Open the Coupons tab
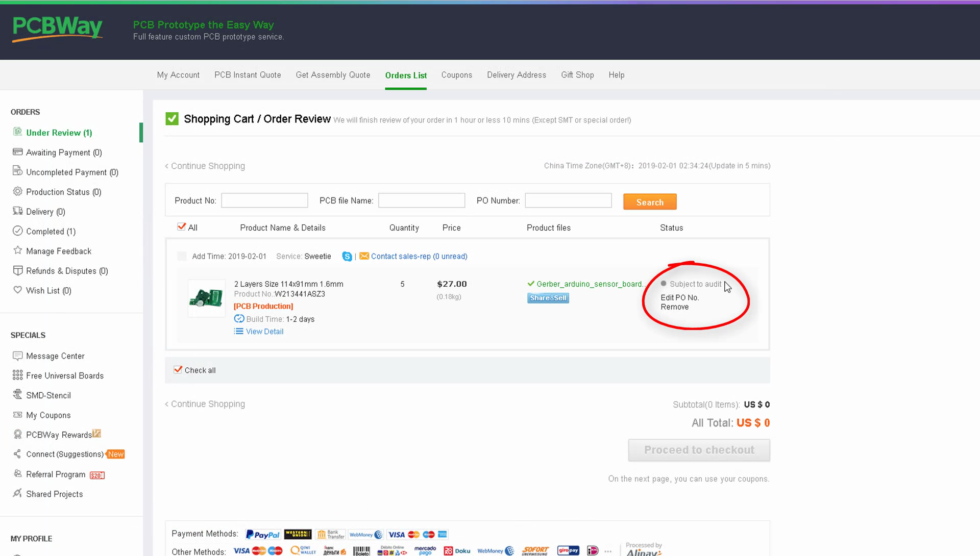The width and height of the screenshot is (980, 556). 456,75
